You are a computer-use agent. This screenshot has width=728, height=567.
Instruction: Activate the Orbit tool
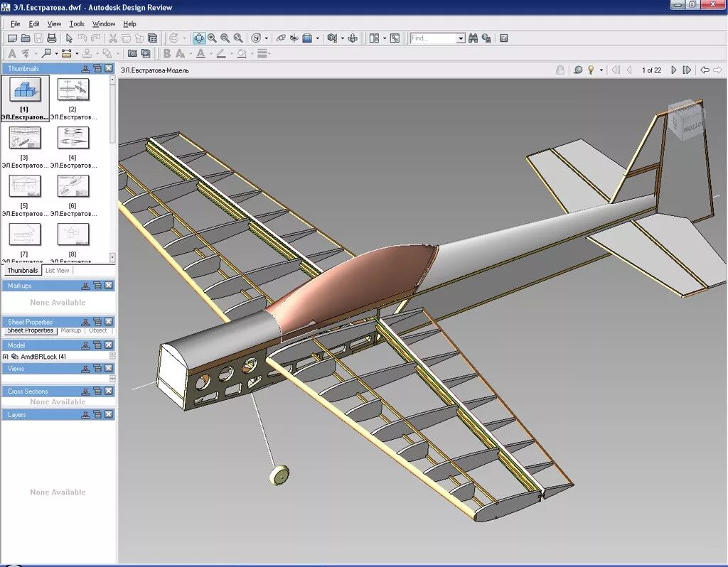click(x=281, y=38)
